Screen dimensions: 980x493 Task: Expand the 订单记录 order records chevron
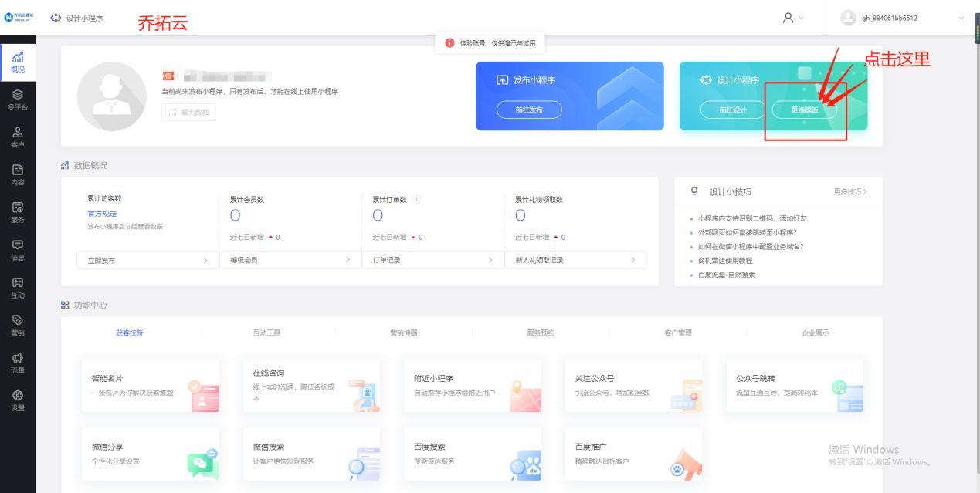[x=490, y=260]
